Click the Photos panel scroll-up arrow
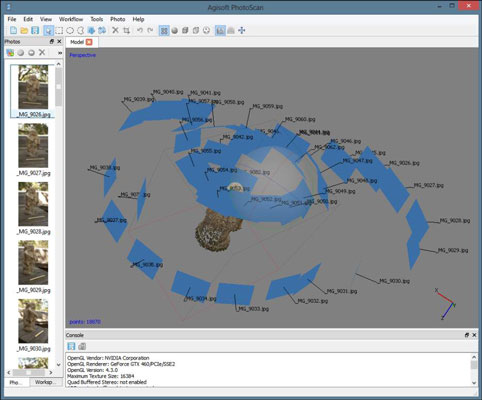Viewport: 482px width, 400px height. pos(59,64)
